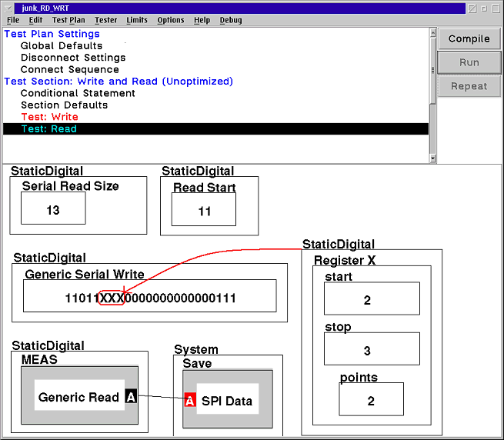
Task: Open the Test Plan menu
Action: [x=68, y=20]
